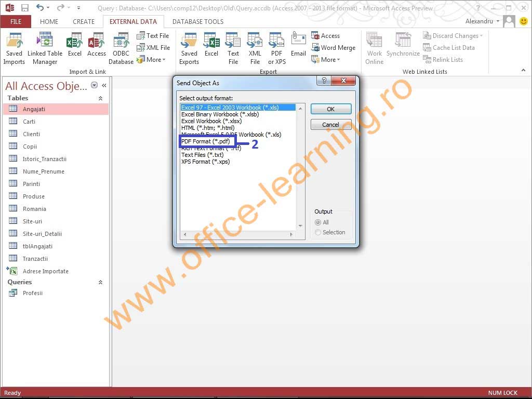Click the Synchronize icon
This screenshot has height=399, width=532.
tap(403, 45)
